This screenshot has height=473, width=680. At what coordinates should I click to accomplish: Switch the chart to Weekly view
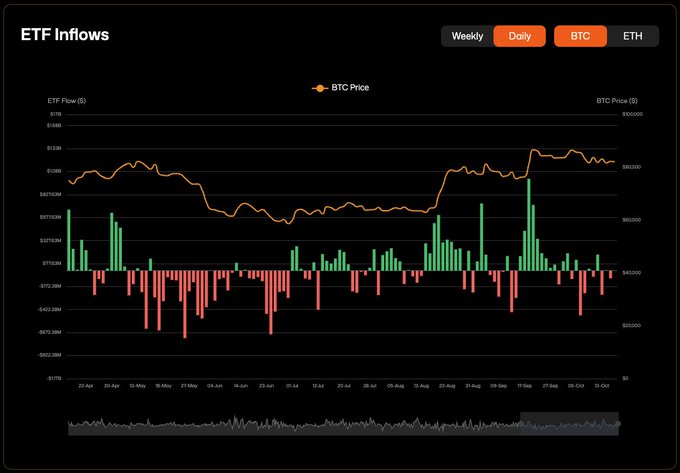(x=467, y=36)
